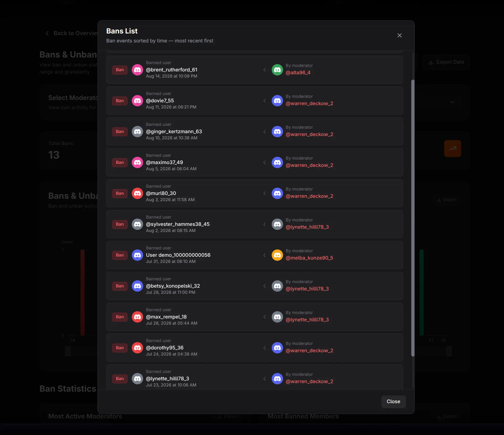Click chevron arrow in @dovie7_55 row
504x435 pixels.
265,101
